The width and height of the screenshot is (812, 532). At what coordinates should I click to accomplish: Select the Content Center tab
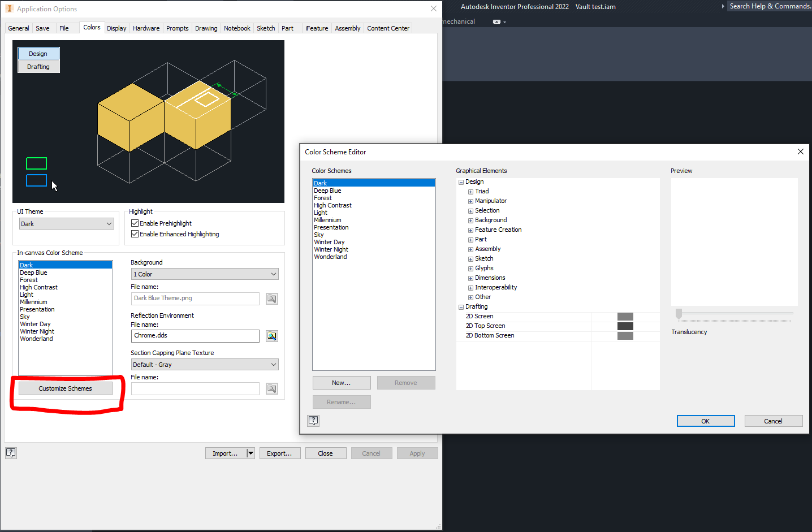(x=388, y=28)
